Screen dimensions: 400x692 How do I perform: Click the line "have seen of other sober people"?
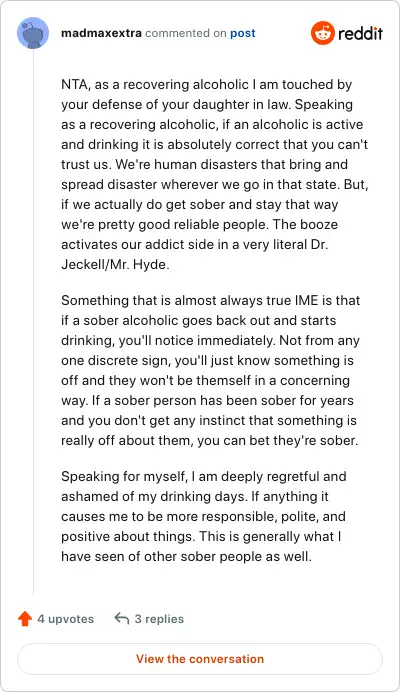(186, 556)
